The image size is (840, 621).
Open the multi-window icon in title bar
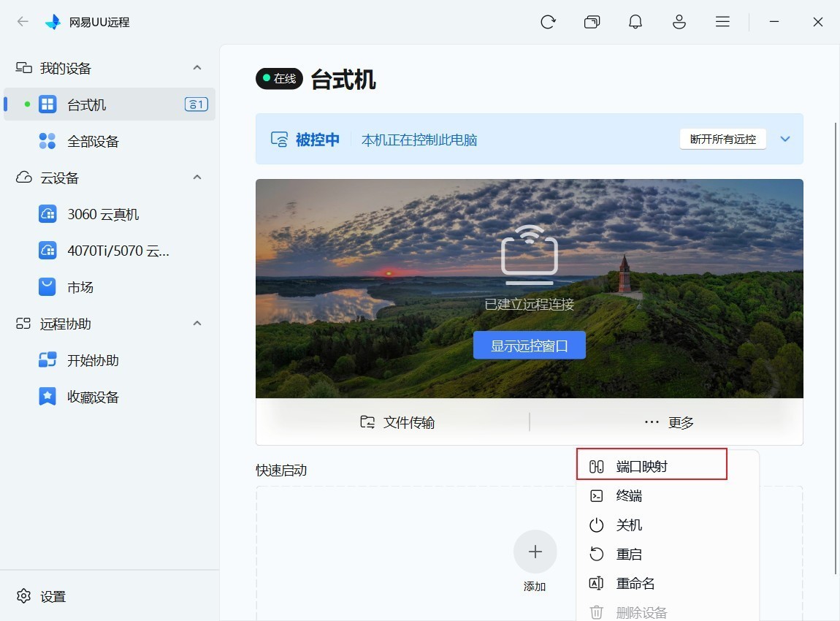tap(592, 22)
